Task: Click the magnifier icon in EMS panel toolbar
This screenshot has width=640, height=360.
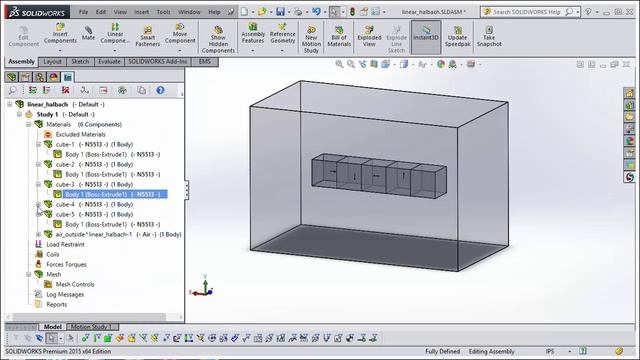Action: click(x=13, y=90)
